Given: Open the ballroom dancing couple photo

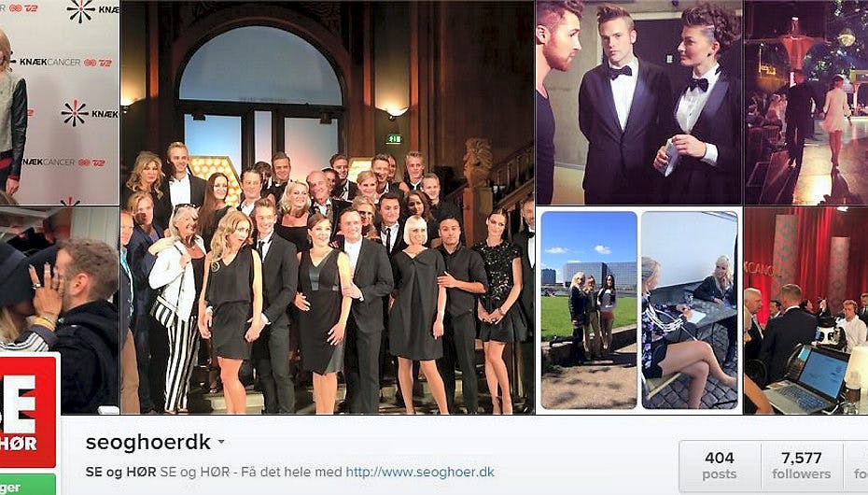Looking at the screenshot, I should tap(806, 103).
